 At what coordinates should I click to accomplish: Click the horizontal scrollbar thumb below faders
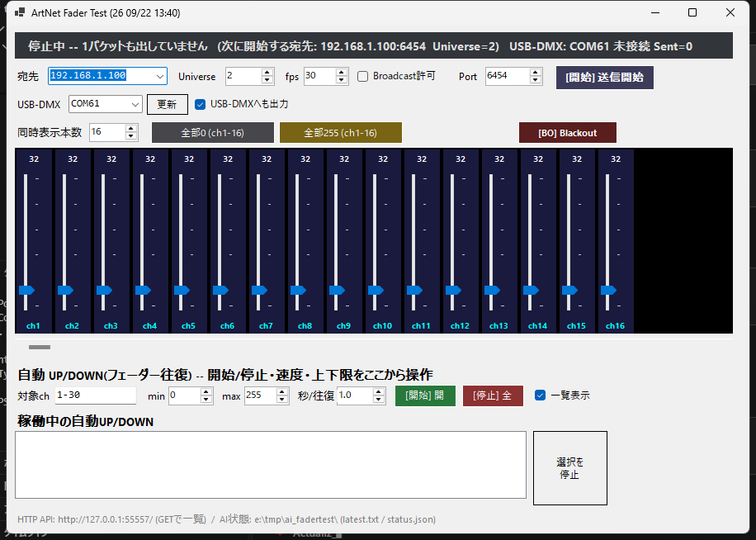[40, 347]
